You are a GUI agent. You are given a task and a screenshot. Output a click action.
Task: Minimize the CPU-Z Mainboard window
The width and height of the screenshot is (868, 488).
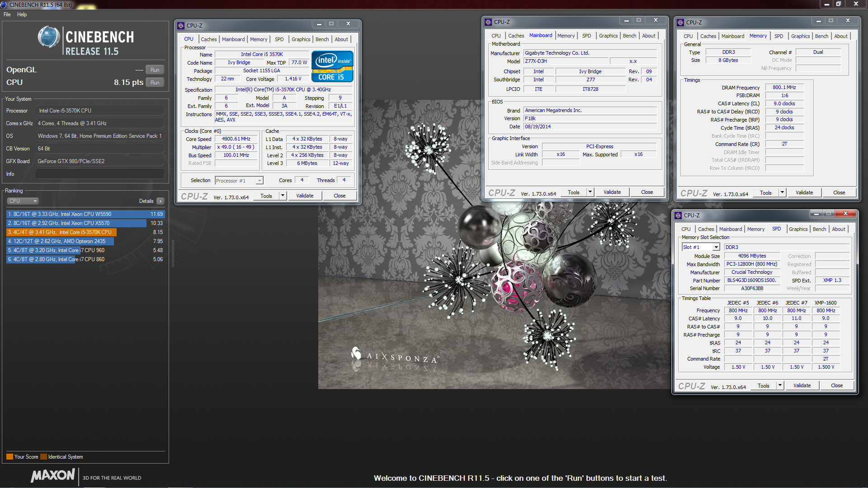(626, 20)
